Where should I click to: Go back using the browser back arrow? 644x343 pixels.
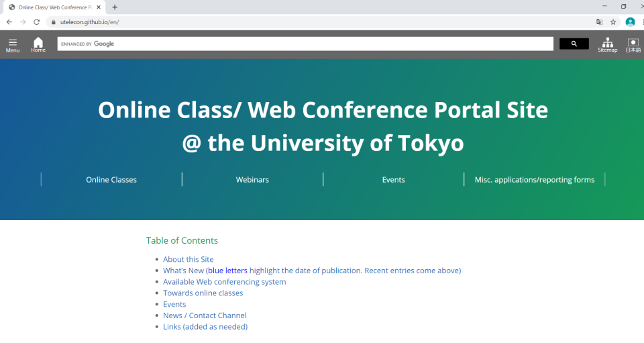(x=9, y=22)
